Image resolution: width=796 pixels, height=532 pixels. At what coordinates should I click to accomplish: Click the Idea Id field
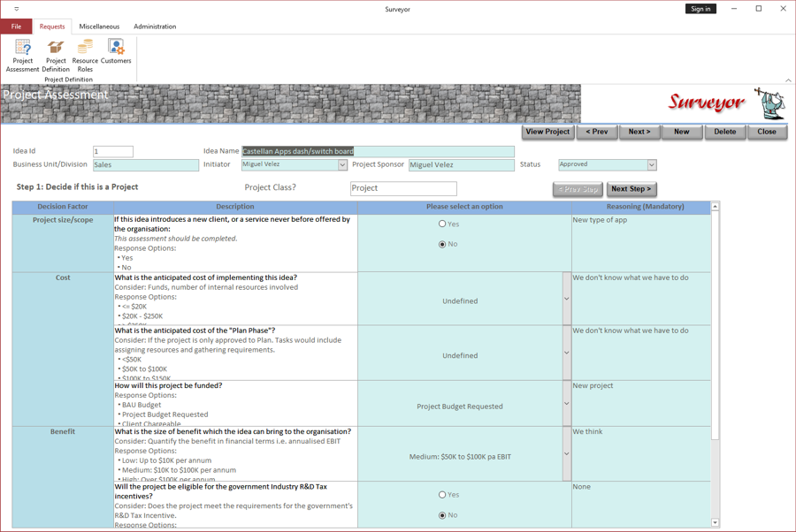point(113,151)
